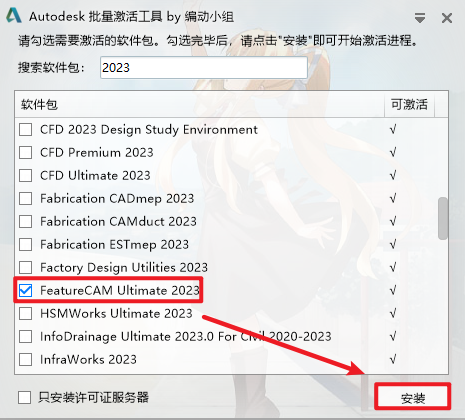Focus the package search field containing 2023
The width and height of the screenshot is (465, 420).
pyautogui.click(x=204, y=68)
